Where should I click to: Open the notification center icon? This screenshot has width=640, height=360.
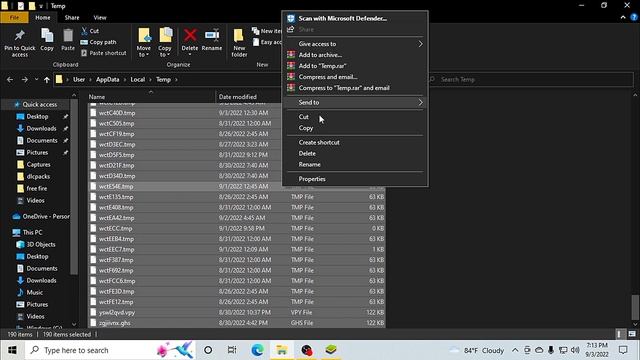tap(623, 350)
